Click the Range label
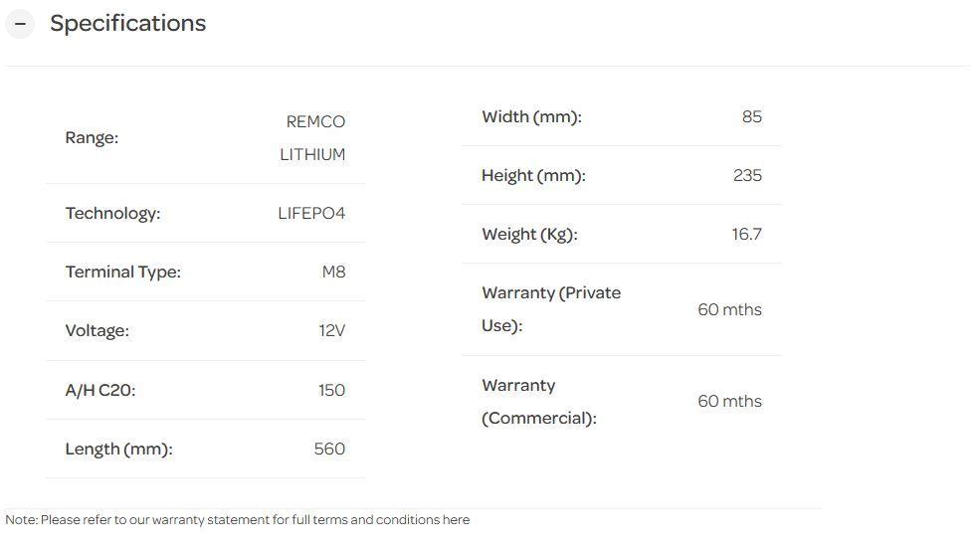This screenshot has width=980, height=545. 92,138
